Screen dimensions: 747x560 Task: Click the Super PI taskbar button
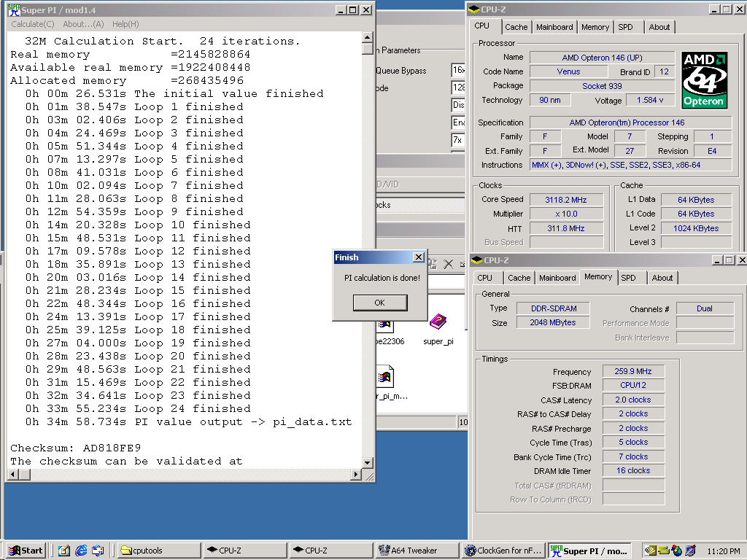pos(589,551)
